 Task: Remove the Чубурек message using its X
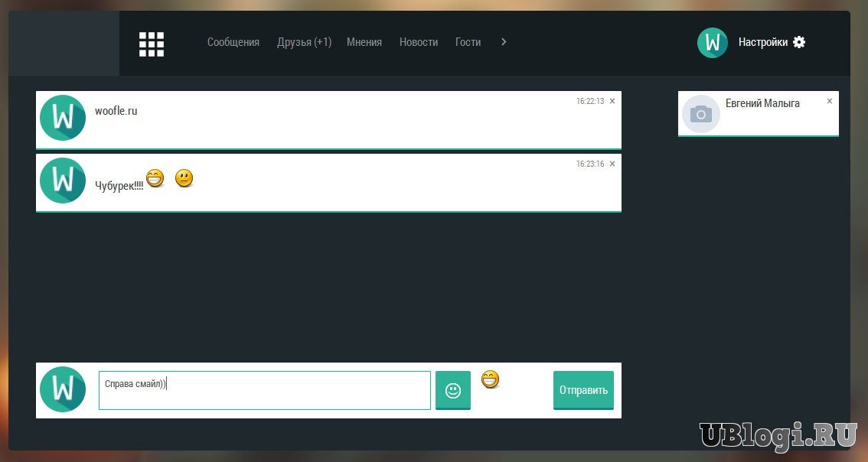coord(612,164)
